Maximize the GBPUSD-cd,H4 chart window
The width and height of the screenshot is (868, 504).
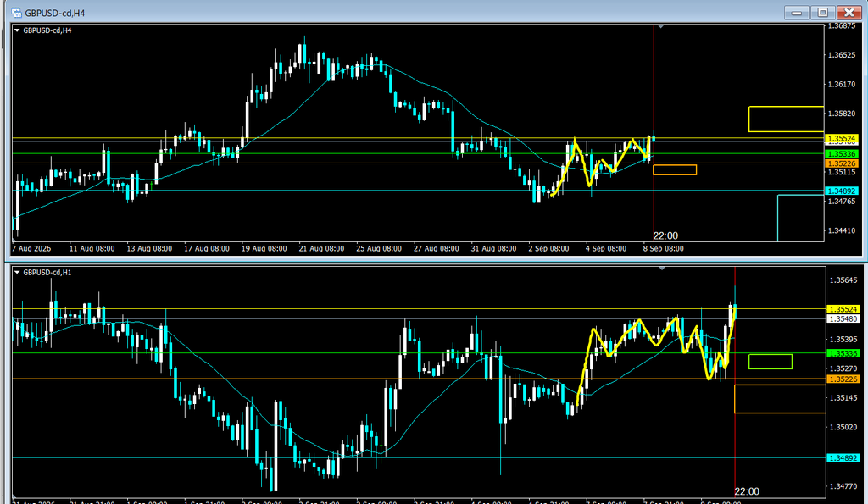tap(822, 12)
